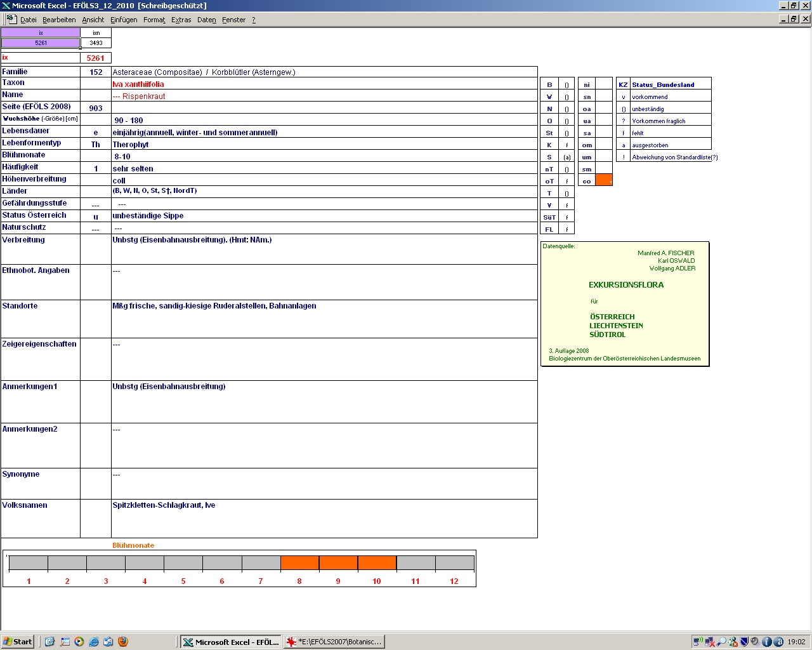Click the orange cell next to 'co'

coord(604,181)
